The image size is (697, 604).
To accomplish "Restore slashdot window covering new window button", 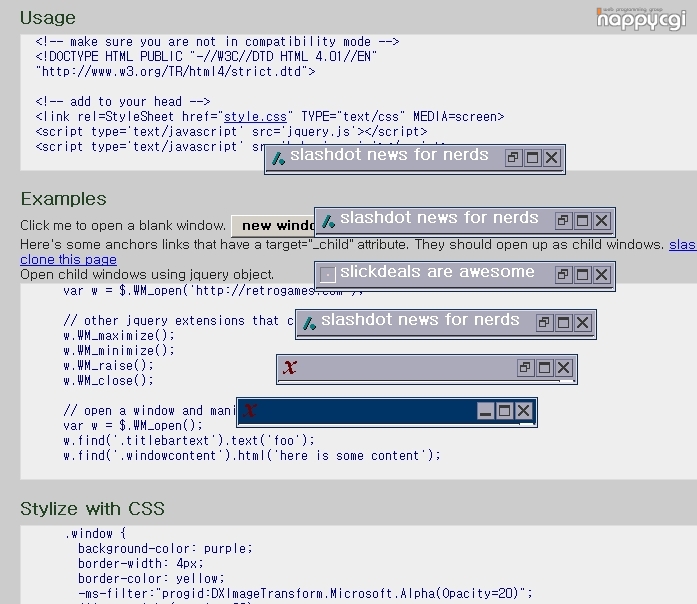I will pos(563,221).
